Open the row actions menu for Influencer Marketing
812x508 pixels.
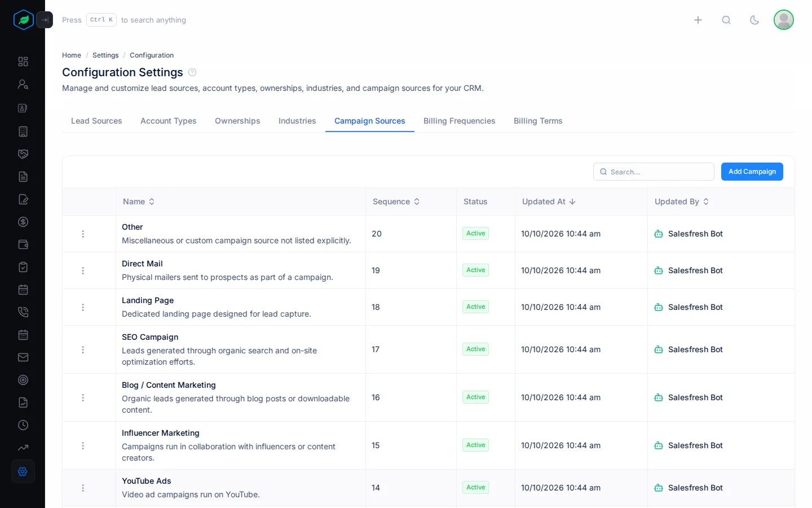[83, 445]
